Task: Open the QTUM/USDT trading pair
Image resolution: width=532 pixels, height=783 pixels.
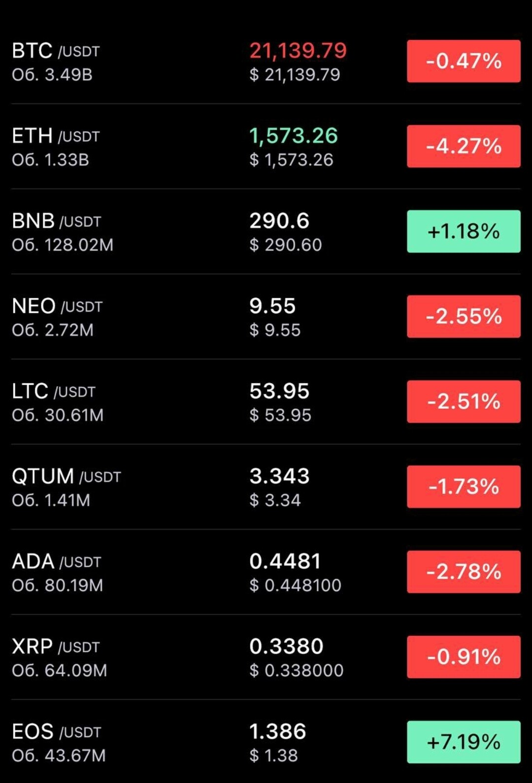Action: 266,487
